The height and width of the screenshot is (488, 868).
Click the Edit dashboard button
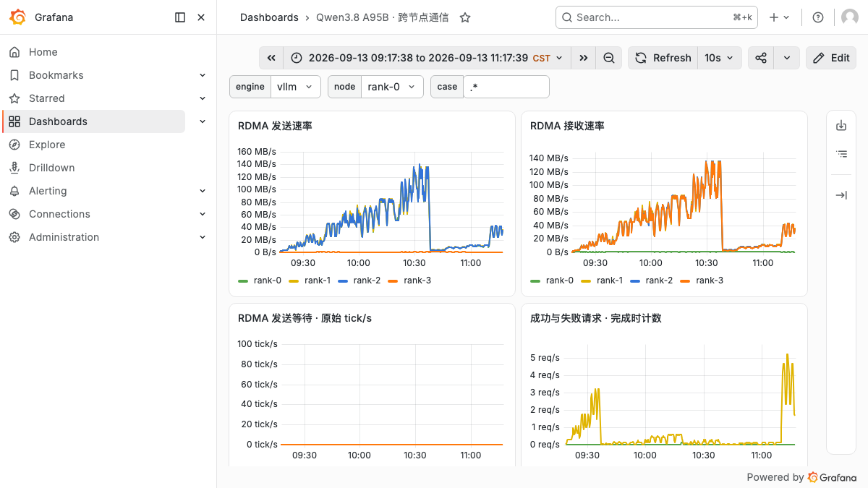(x=831, y=58)
